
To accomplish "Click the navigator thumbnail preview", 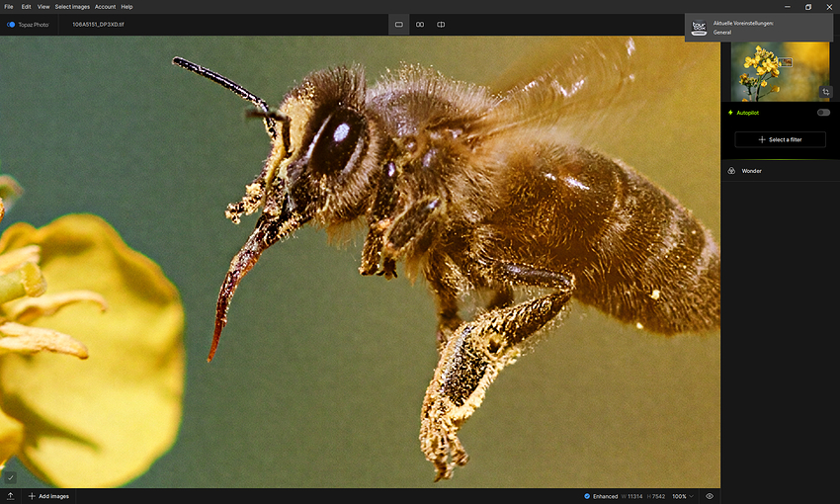I will [780, 72].
